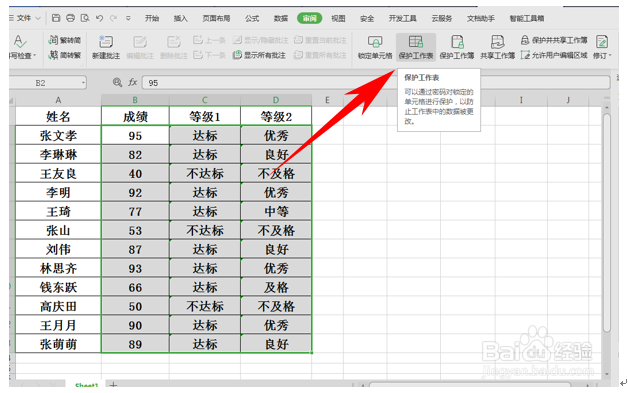Image resolution: width=628 pixels, height=393 pixels.
Task: Click 上一条 previous comment
Action: [209, 40]
